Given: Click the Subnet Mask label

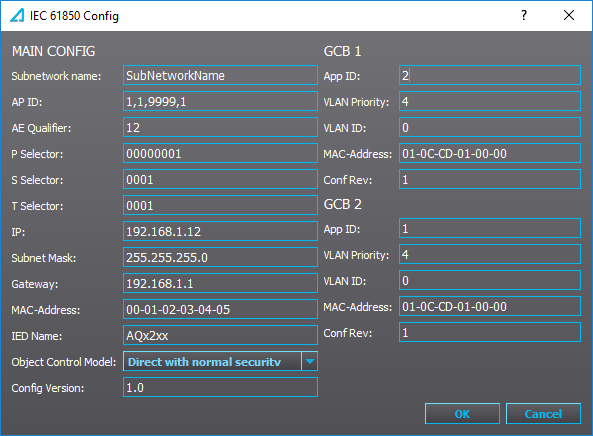Looking at the screenshot, I should [x=43, y=258].
